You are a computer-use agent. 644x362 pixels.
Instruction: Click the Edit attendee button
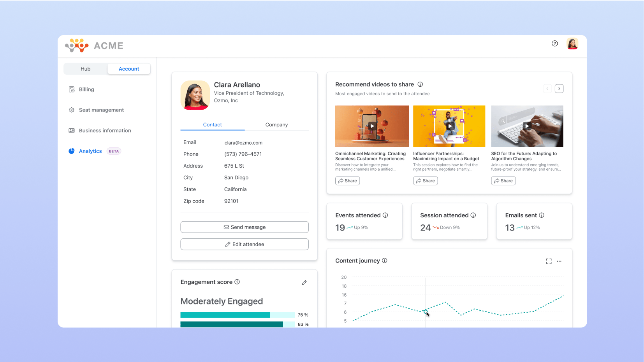[x=245, y=244]
